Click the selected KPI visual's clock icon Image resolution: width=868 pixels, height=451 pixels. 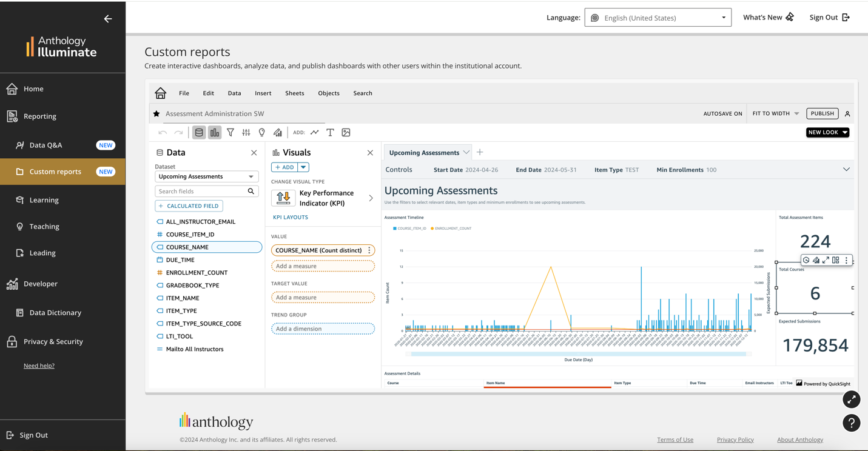[x=806, y=260]
